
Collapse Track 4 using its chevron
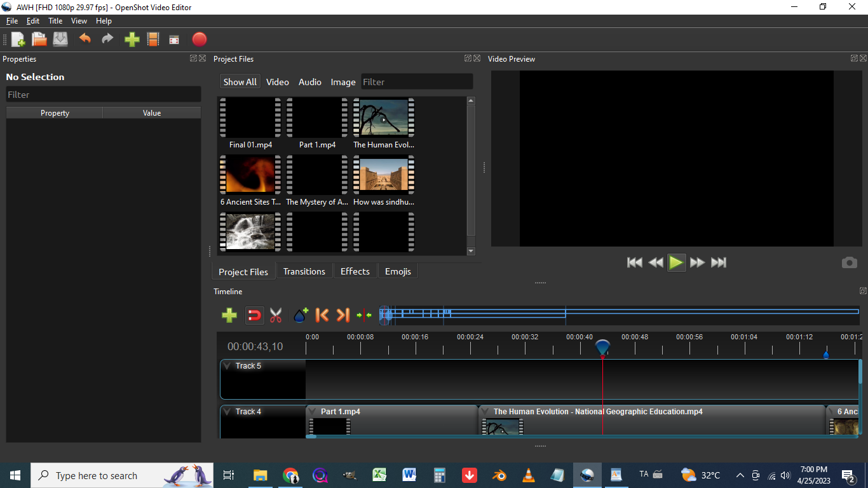coord(227,411)
